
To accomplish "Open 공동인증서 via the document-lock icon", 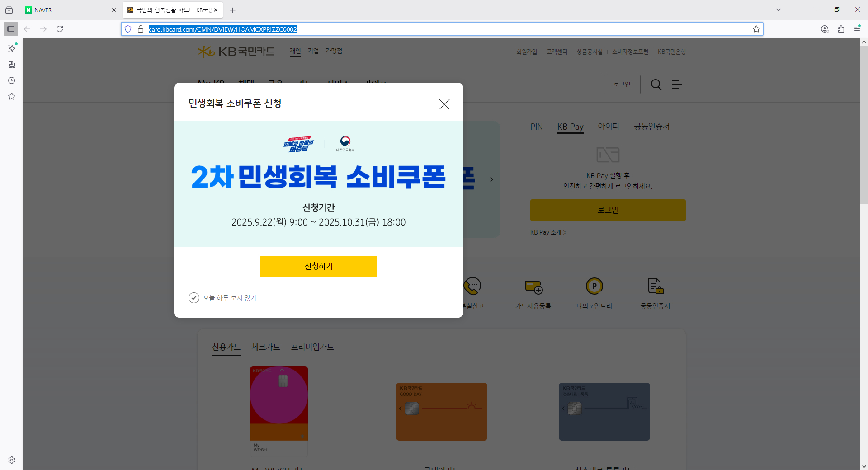I will click(655, 286).
